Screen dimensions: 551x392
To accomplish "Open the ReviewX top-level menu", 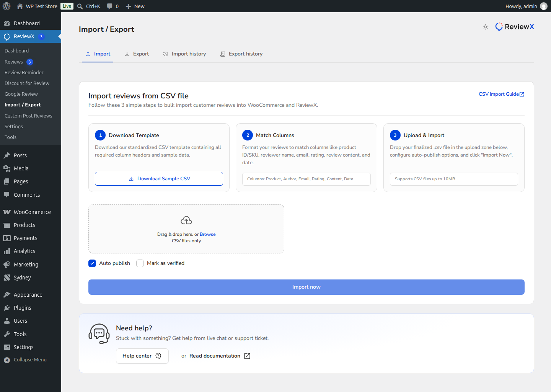I will click(31, 36).
